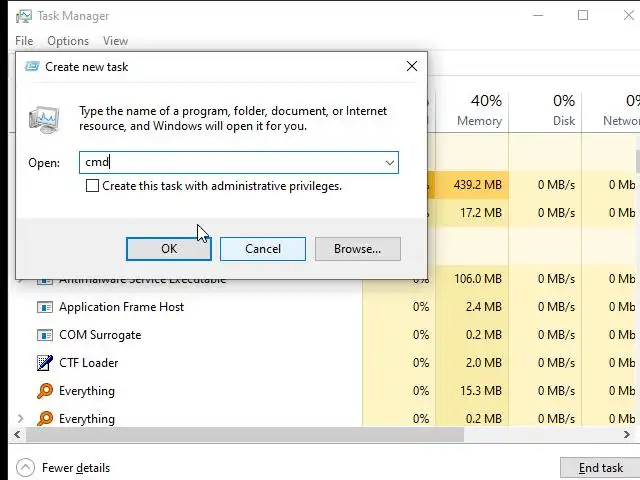This screenshot has height=480, width=640.
Task: Click the horizontal scrollbar left arrow
Action: click(17, 435)
